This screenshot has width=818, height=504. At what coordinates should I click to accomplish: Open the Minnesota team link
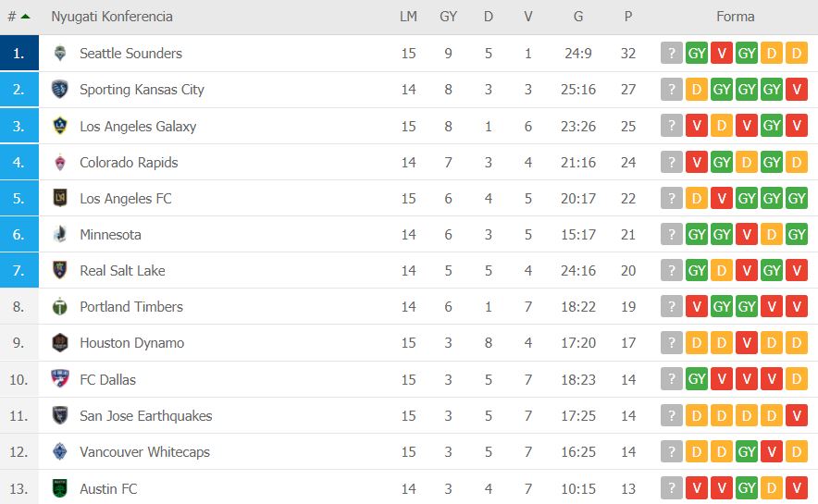coord(110,235)
